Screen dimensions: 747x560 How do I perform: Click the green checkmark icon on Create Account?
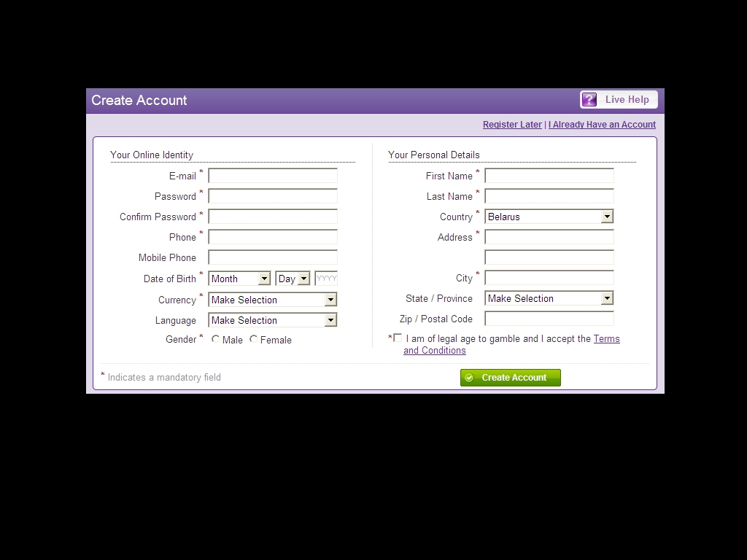click(x=470, y=378)
